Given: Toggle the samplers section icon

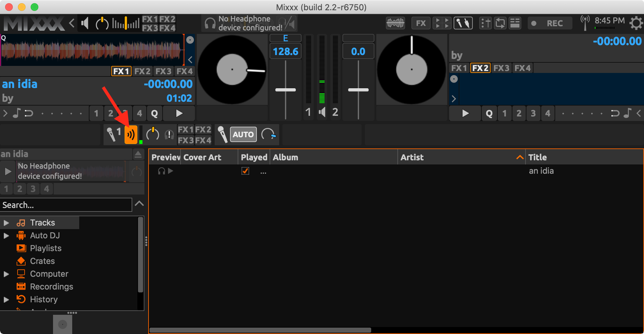Looking at the screenshot, I should [442, 23].
